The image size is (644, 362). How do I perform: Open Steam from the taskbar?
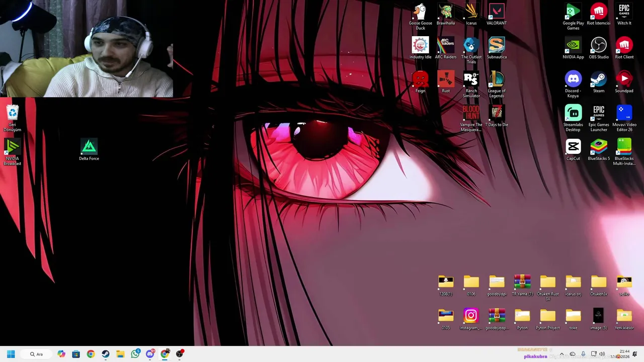pos(106,354)
